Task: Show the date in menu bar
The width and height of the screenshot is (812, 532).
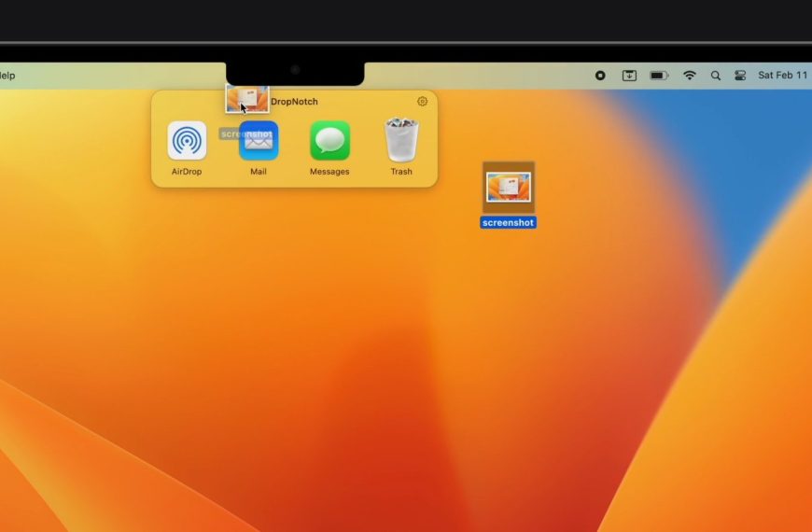Action: click(x=782, y=75)
